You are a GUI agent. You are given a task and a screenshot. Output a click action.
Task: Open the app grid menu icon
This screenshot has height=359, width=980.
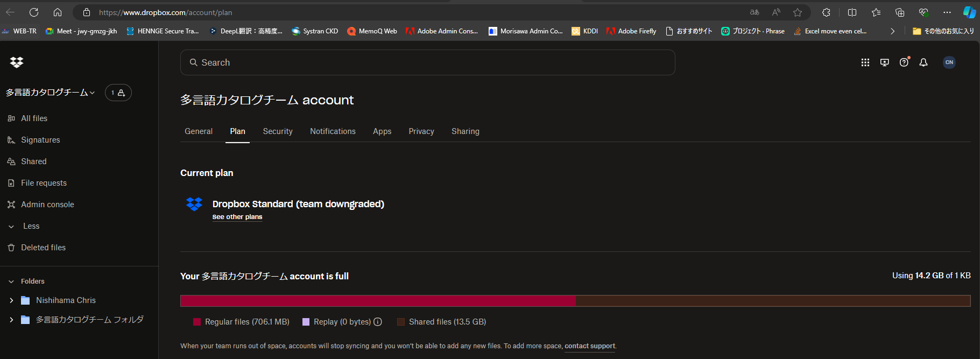[865, 62]
